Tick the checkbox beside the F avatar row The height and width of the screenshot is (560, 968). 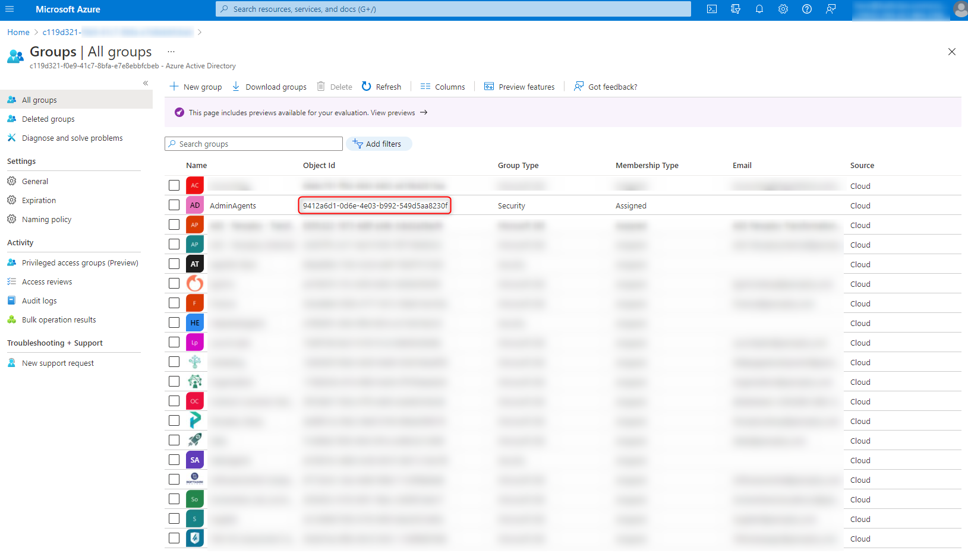pos(174,303)
